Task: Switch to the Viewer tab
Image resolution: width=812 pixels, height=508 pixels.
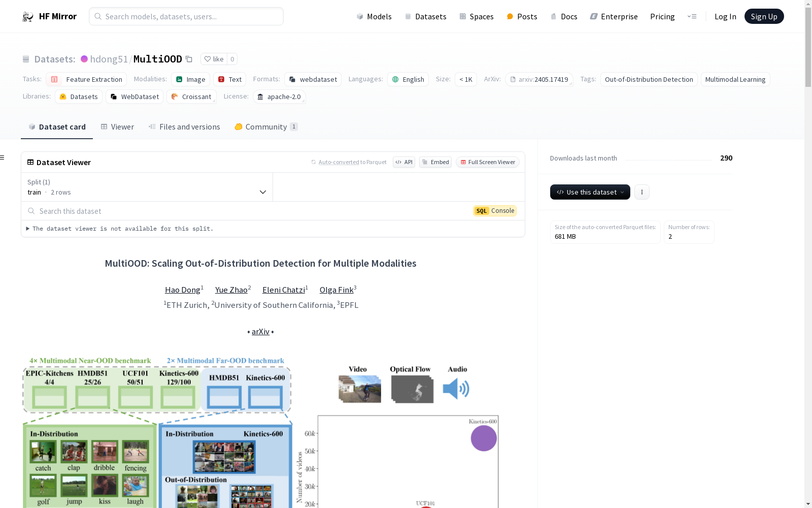Action: 117,127
